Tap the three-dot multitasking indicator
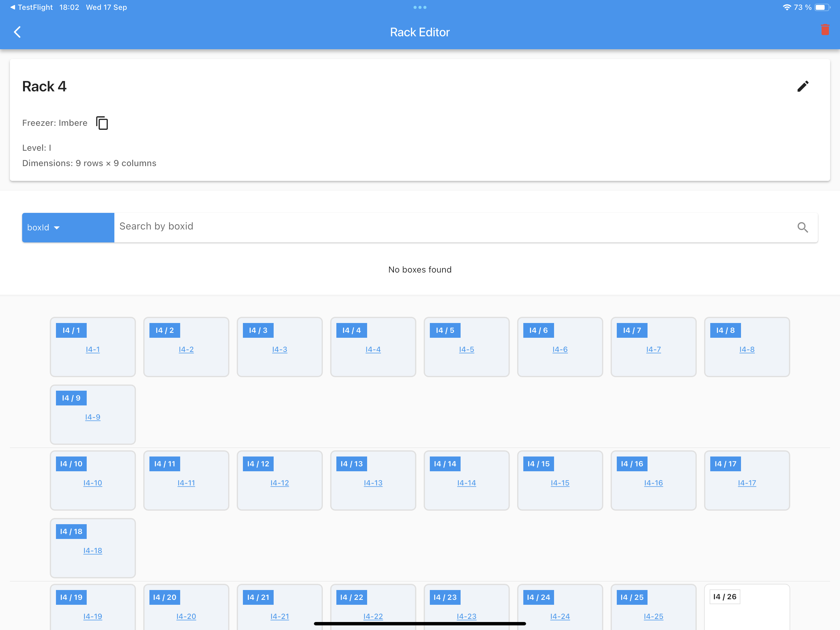The height and width of the screenshot is (630, 840). click(x=420, y=7)
